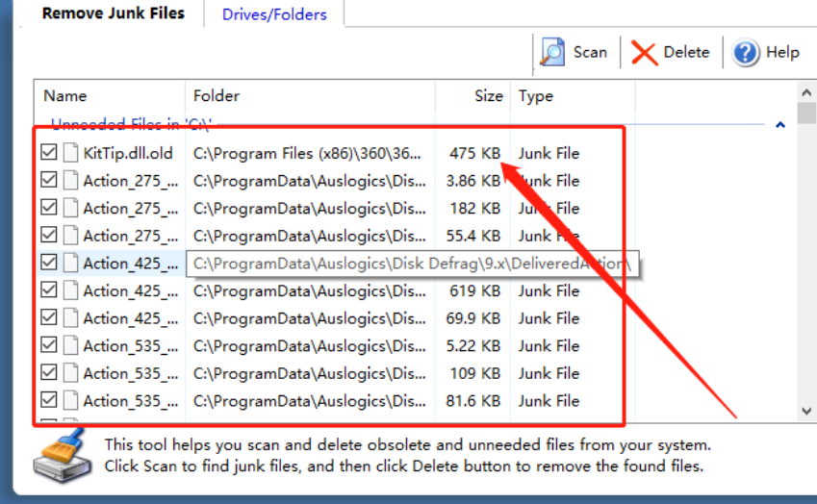Uncheck the checkbox for the 109 KB file
817x504 pixels.
pos(49,372)
